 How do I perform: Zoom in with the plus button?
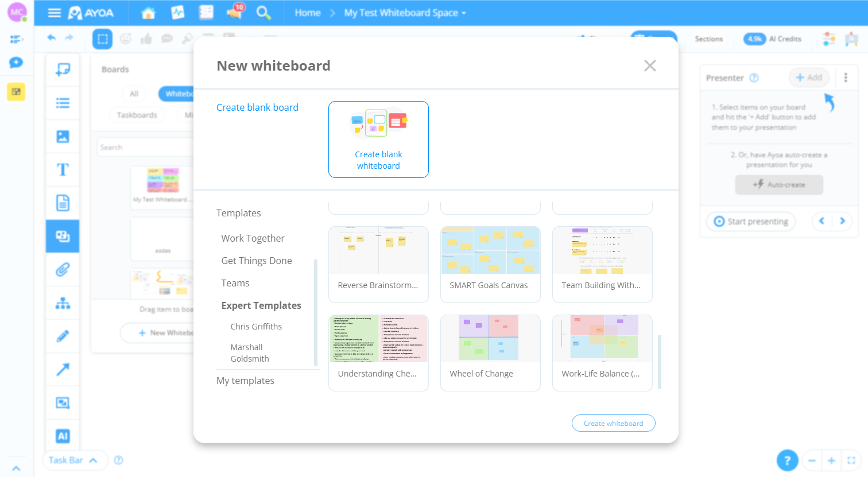click(831, 460)
